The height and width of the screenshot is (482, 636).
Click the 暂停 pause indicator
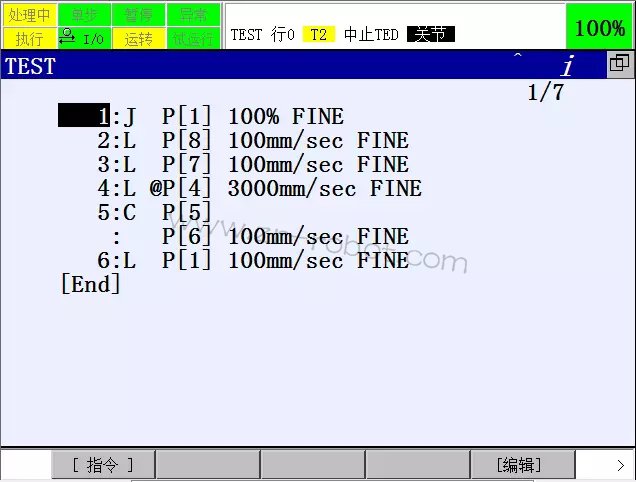(x=139, y=15)
